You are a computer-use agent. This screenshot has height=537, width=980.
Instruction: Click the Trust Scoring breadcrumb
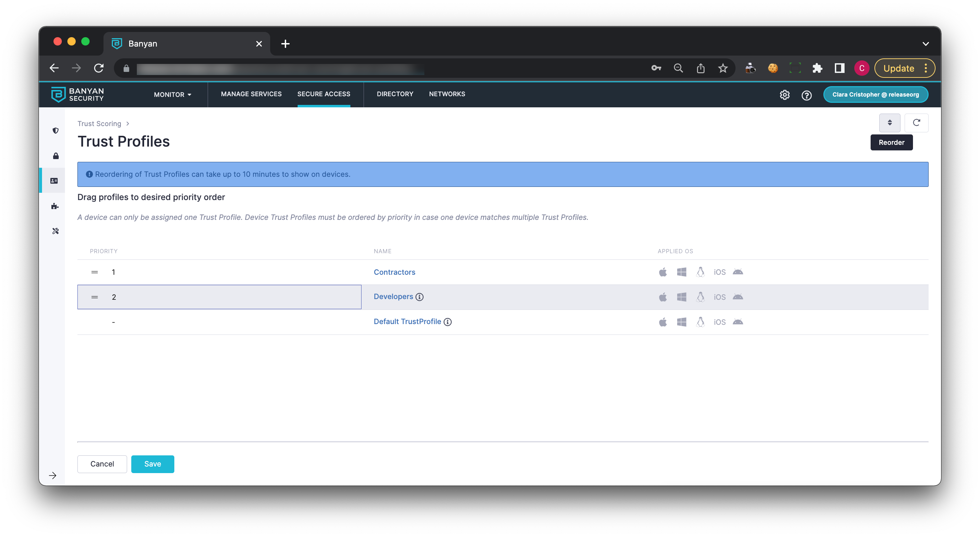coord(99,124)
